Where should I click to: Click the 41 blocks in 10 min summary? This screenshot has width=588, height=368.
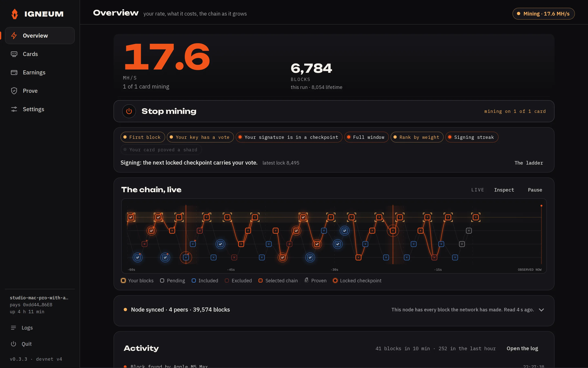[x=435, y=349]
